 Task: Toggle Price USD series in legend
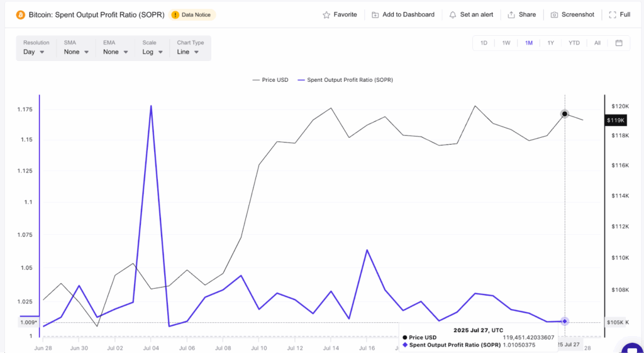(270, 80)
